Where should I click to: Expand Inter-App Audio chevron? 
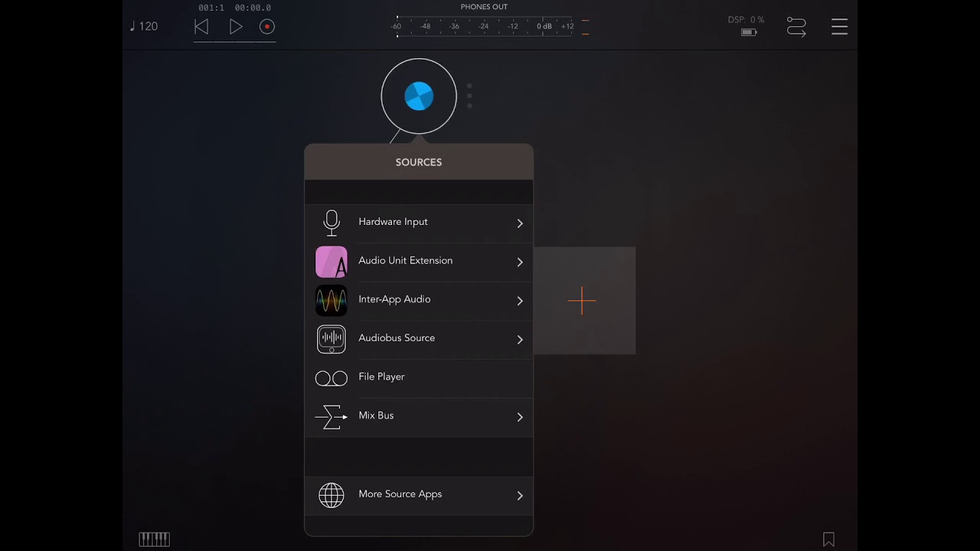point(520,301)
